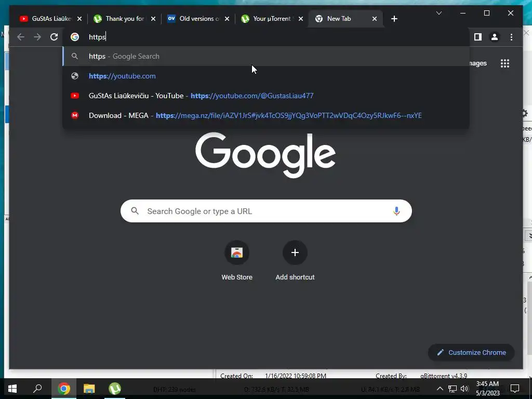Select the https://youtube.com suggestion
The image size is (532, 399).
coord(266,76)
